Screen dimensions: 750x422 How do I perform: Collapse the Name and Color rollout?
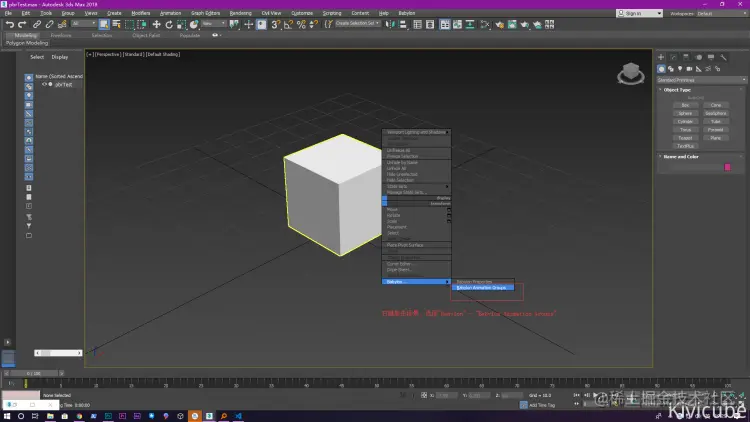click(x=681, y=157)
